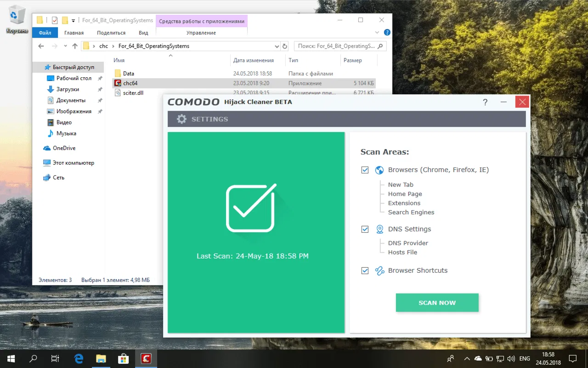Select Сеть in the navigation pane
Image resolution: width=588 pixels, height=368 pixels.
coord(58,178)
